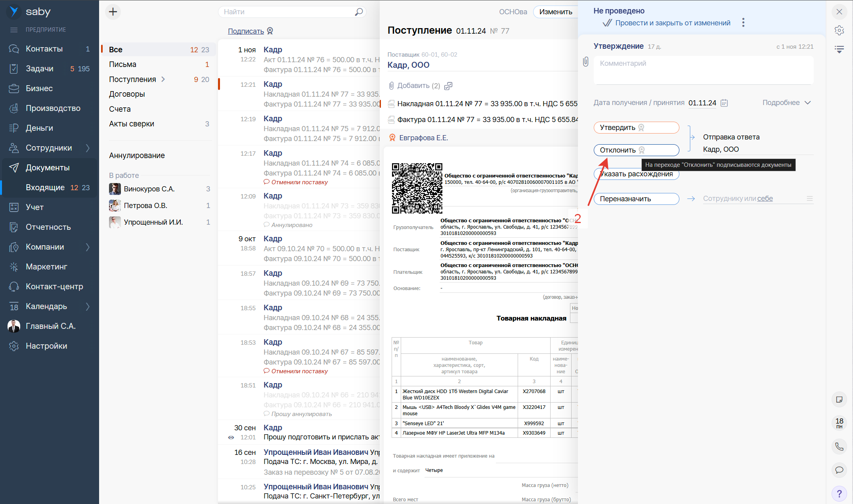Open calendar picker next to date 01.11.24
The image size is (853, 504).
pyautogui.click(x=724, y=103)
